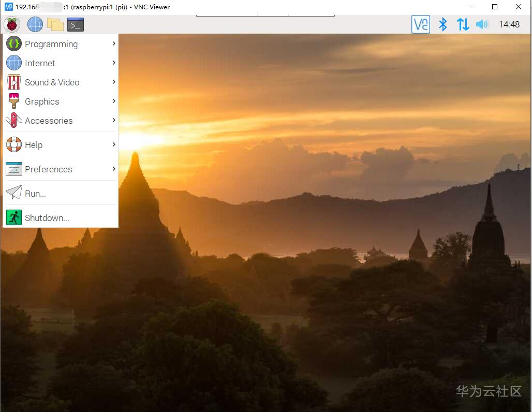Click the Help lifebuoy icon
The width and height of the screenshot is (532, 412).
click(14, 144)
